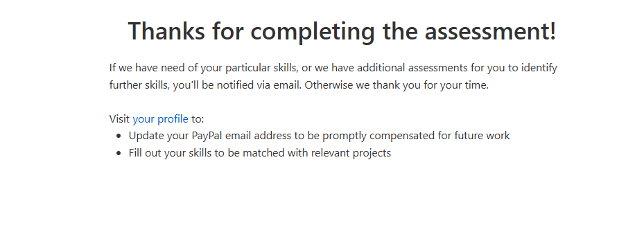Click the phrase 'further skills' in the paragraph
644x250 pixels.
139,85
